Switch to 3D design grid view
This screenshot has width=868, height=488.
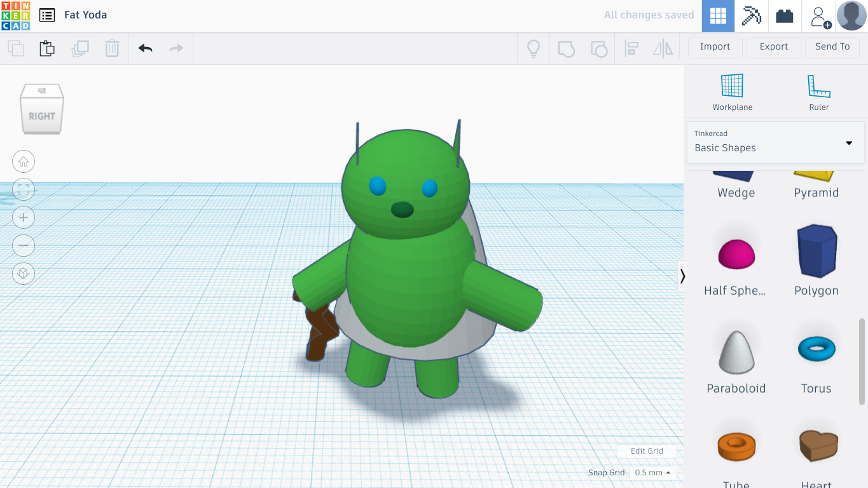719,16
